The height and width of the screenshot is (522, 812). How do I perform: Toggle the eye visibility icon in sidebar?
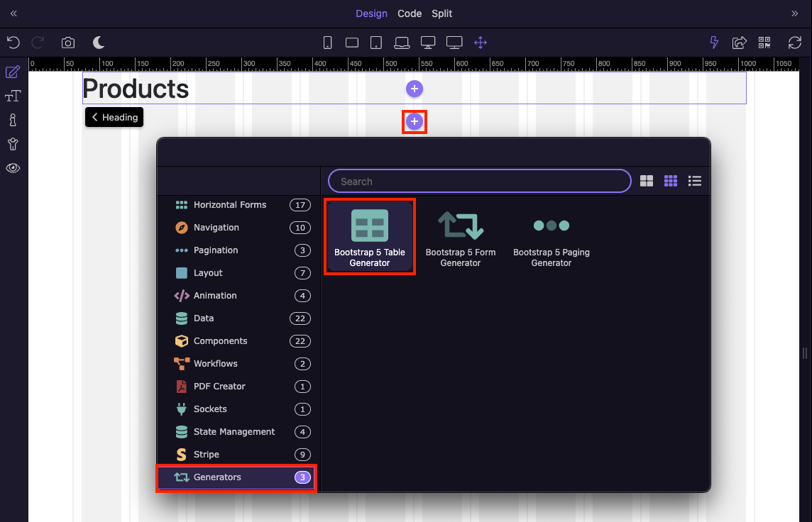point(13,168)
